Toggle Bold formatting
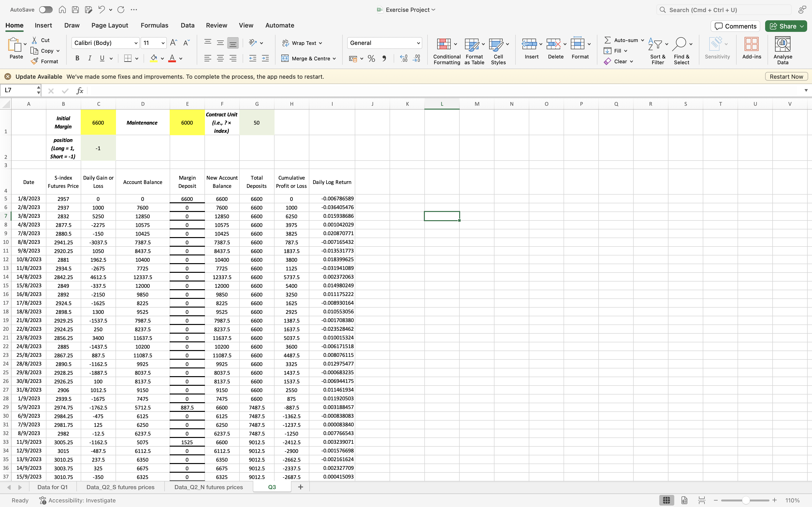Screen dimensions: 812x507 click(77, 58)
